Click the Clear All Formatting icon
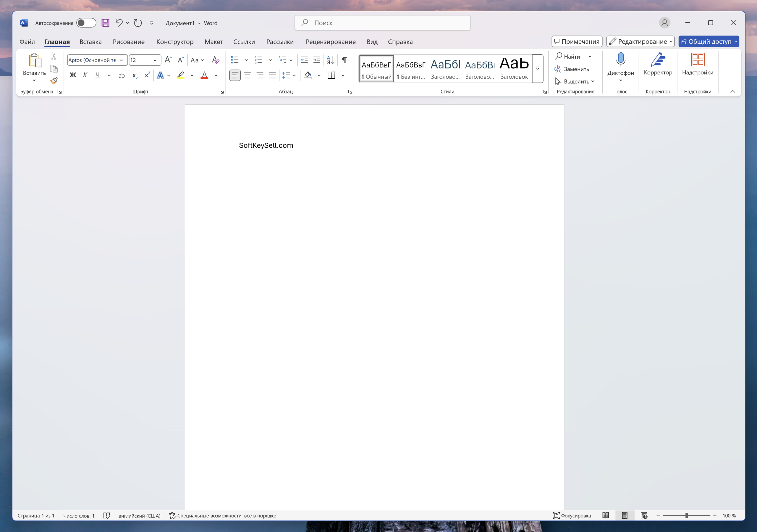 pos(216,60)
